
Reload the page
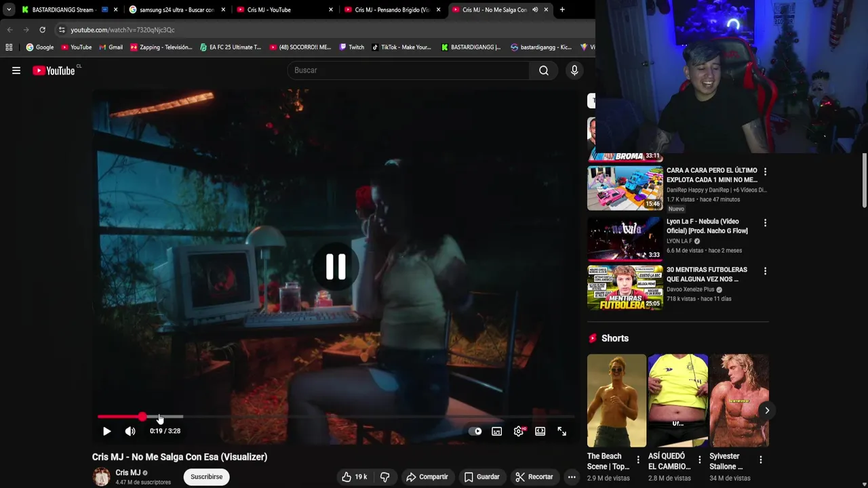pyautogui.click(x=42, y=30)
